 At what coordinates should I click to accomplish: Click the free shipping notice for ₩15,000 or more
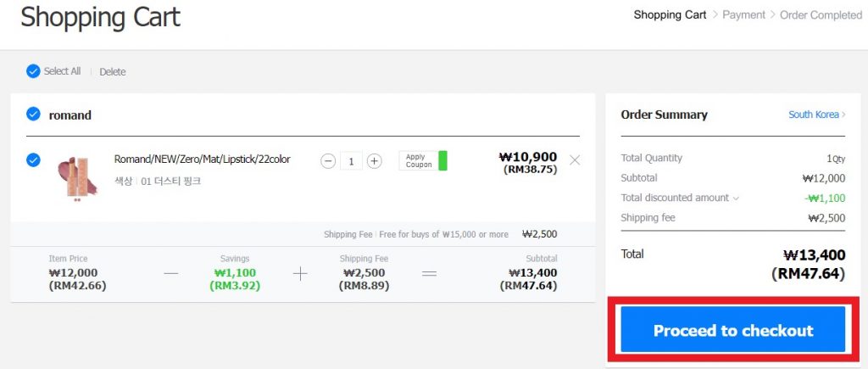point(443,234)
